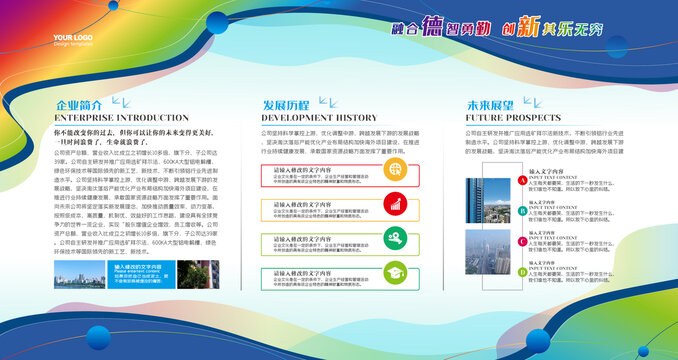Screen dimensions: 678x360
Task: Click the red-bordered text entry box
Action: (340, 175)
